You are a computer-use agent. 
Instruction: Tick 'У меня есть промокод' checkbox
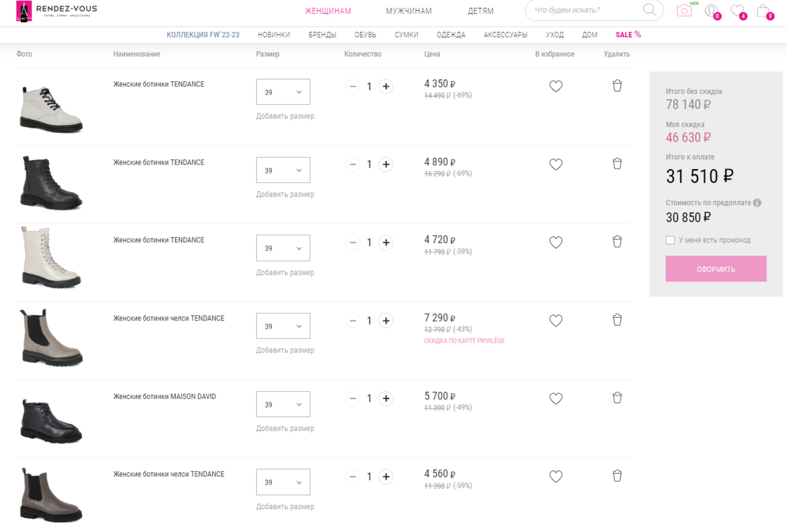[670, 240]
